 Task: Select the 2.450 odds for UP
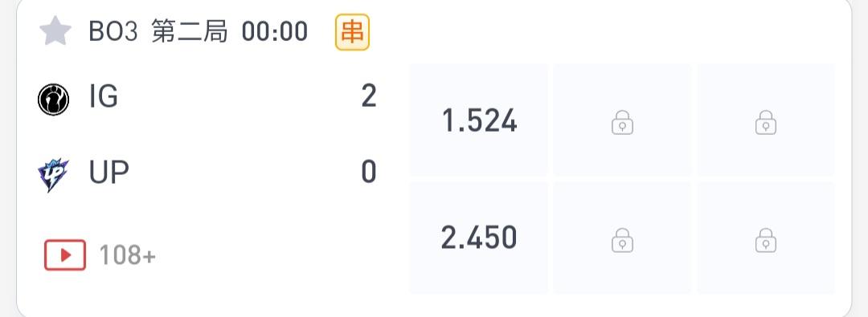click(x=479, y=238)
